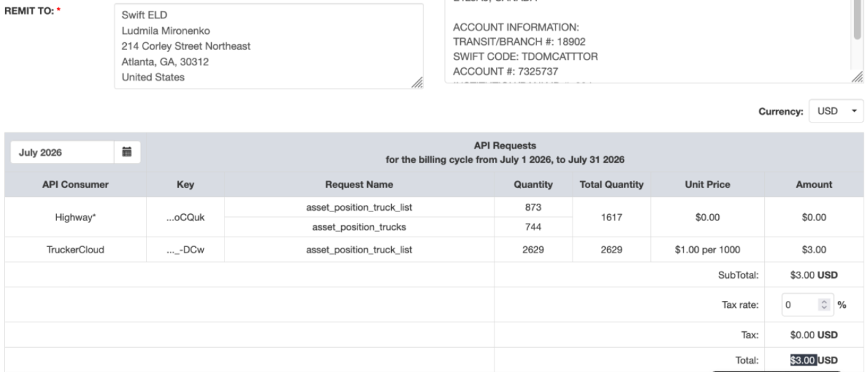The width and height of the screenshot is (868, 372).
Task: Click the Highway $0.00 unit price cell
Action: pos(708,216)
